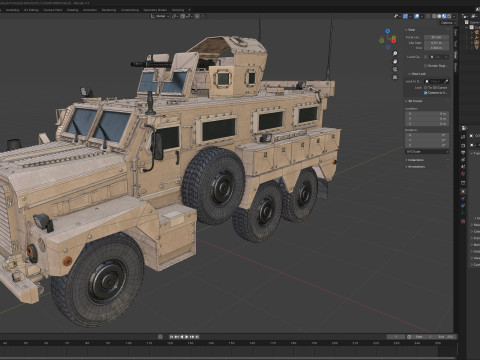Screen dimensions: 480x360
Task: Uncheck the Camera to View checkbox
Action: [x=425, y=93]
